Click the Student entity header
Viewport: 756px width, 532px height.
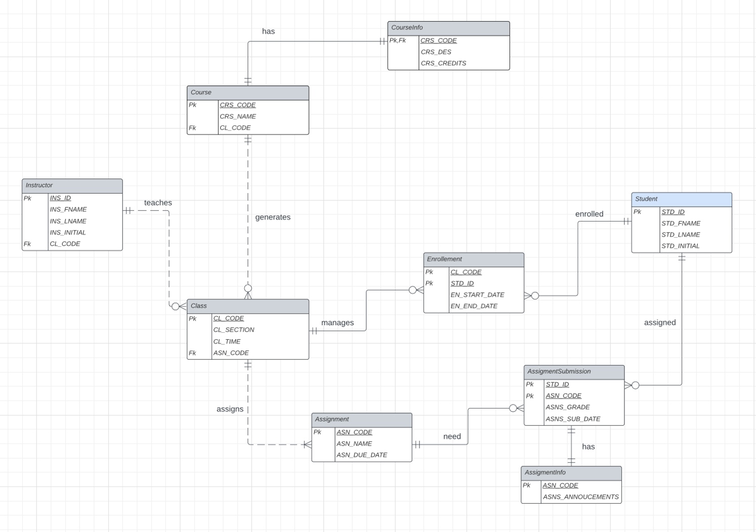pyautogui.click(x=681, y=199)
